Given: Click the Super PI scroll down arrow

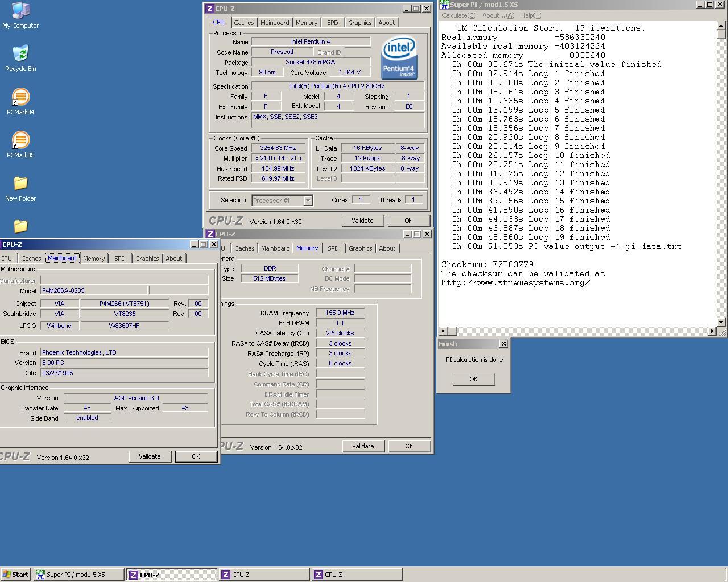Looking at the screenshot, I should click(721, 322).
